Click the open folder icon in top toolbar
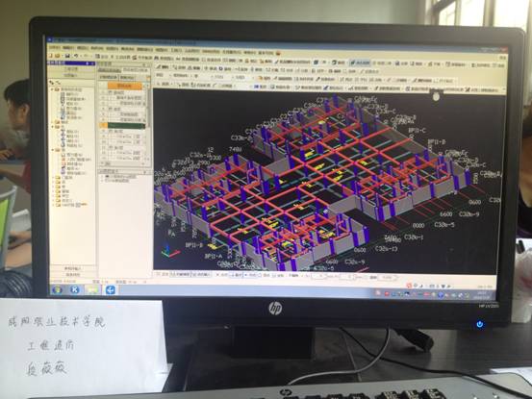This screenshot has height=399, width=532. click(58, 56)
